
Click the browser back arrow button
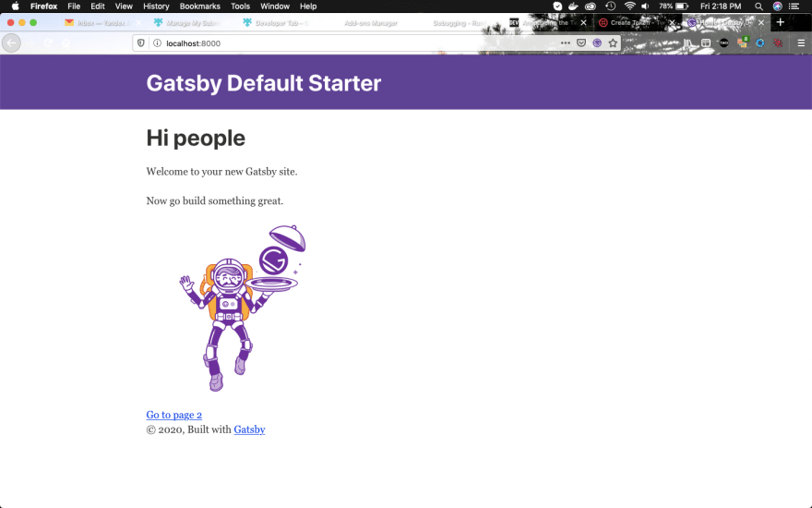coord(11,43)
